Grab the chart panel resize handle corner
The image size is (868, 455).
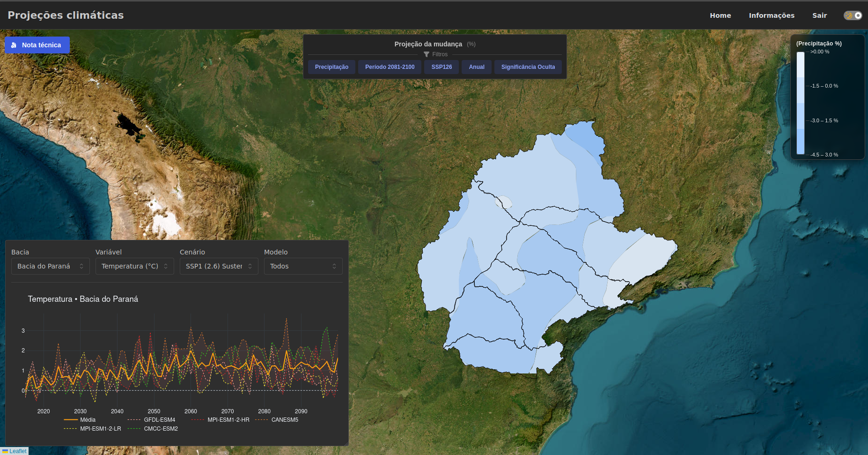[346, 443]
